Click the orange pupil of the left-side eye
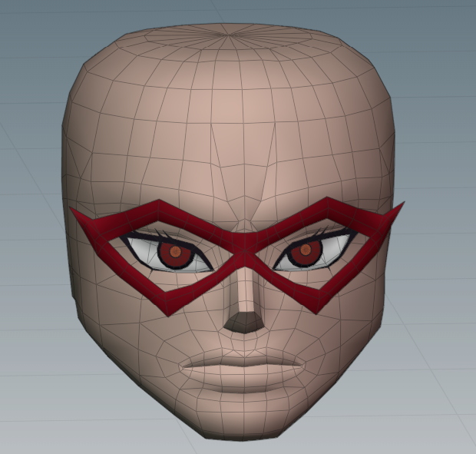 pos(174,252)
